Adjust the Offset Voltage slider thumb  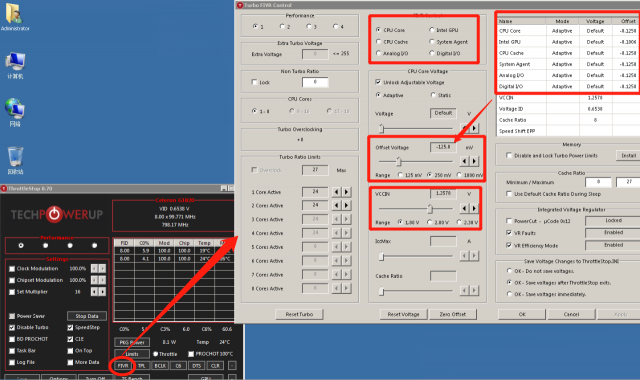(x=399, y=162)
